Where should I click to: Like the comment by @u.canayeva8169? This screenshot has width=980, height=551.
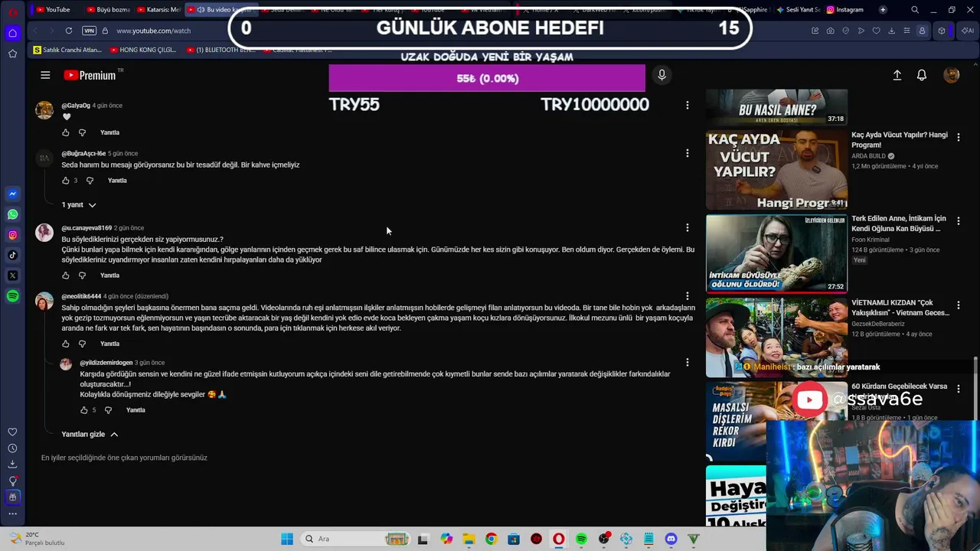click(66, 275)
